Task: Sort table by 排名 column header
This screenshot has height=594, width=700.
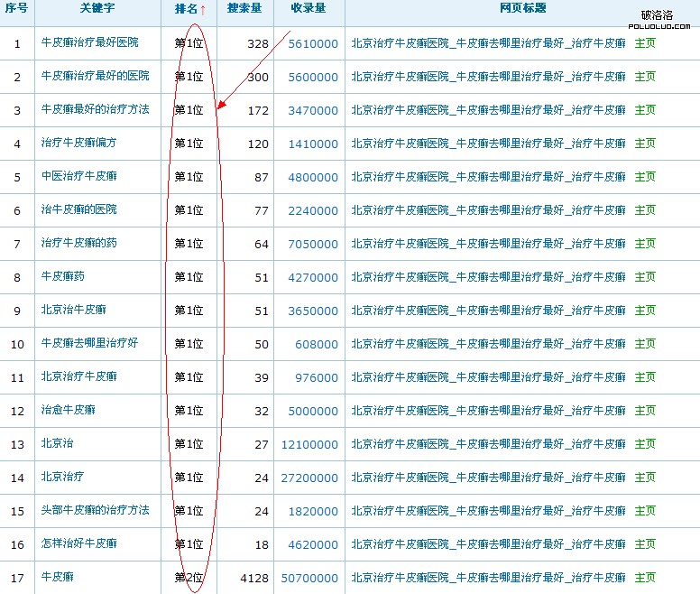Action: click(x=185, y=9)
